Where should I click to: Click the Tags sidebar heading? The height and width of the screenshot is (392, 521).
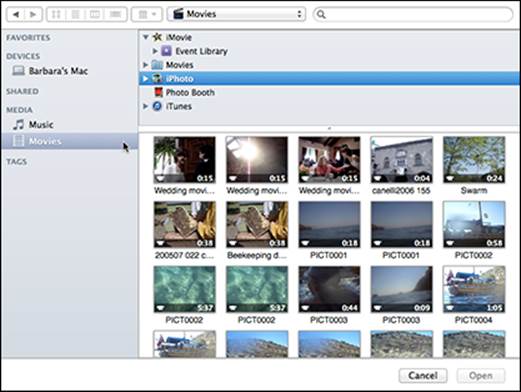click(17, 162)
